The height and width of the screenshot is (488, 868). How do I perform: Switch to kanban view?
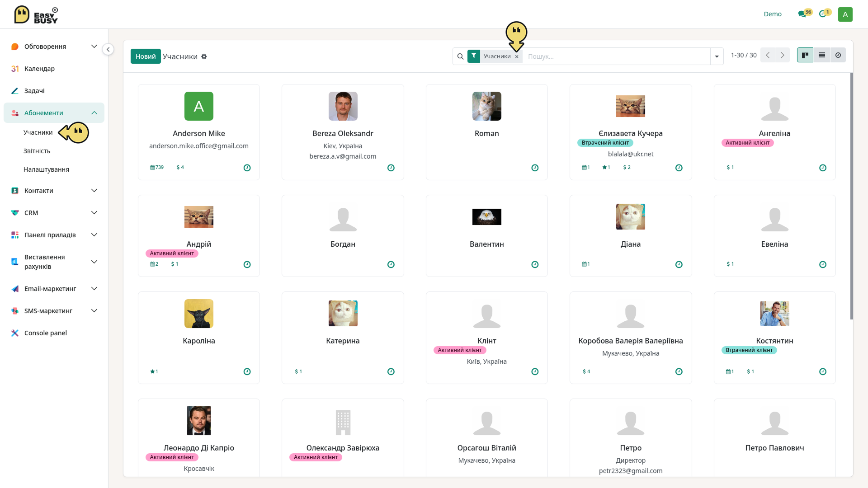(805, 55)
